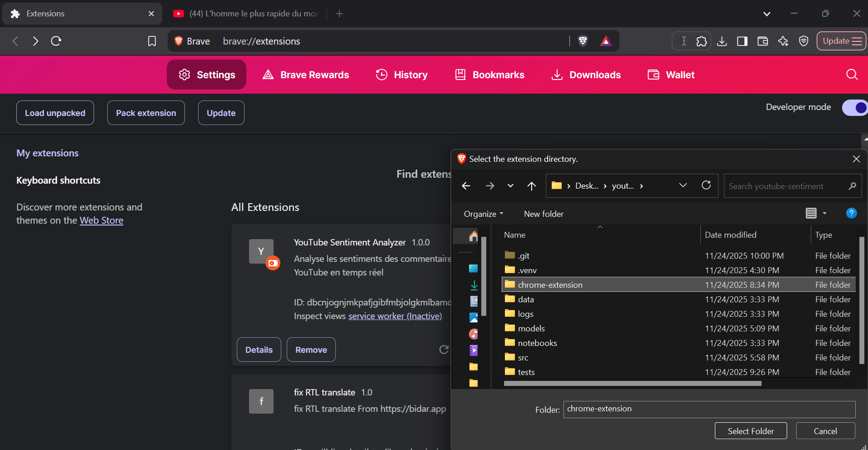The image size is (868, 450).
Task: Open the Organize dropdown menu
Action: 484,214
